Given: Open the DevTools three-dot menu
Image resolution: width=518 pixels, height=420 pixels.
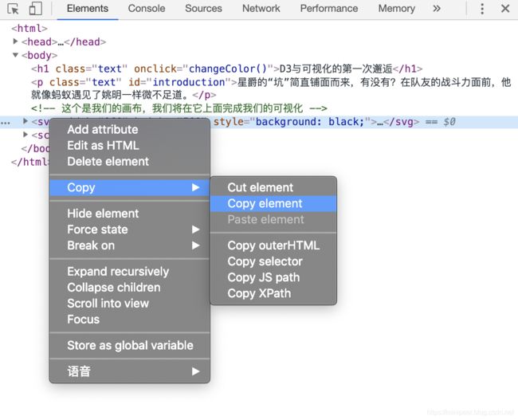Looking at the screenshot, I should [x=482, y=9].
